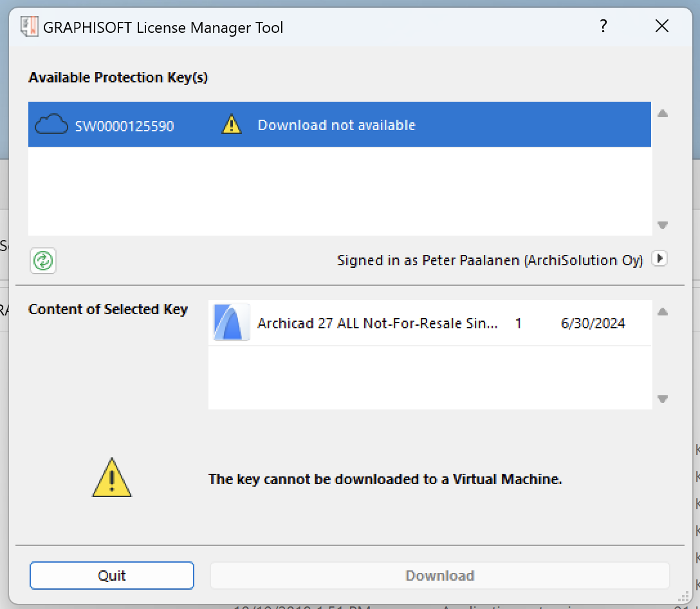The height and width of the screenshot is (609, 700).
Task: Click the disabled Download button
Action: pyautogui.click(x=439, y=576)
